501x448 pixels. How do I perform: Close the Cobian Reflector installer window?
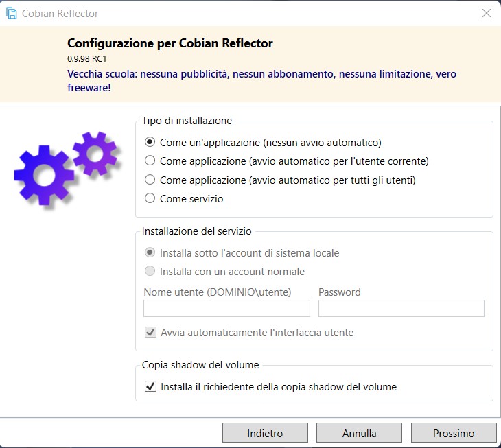487,13
